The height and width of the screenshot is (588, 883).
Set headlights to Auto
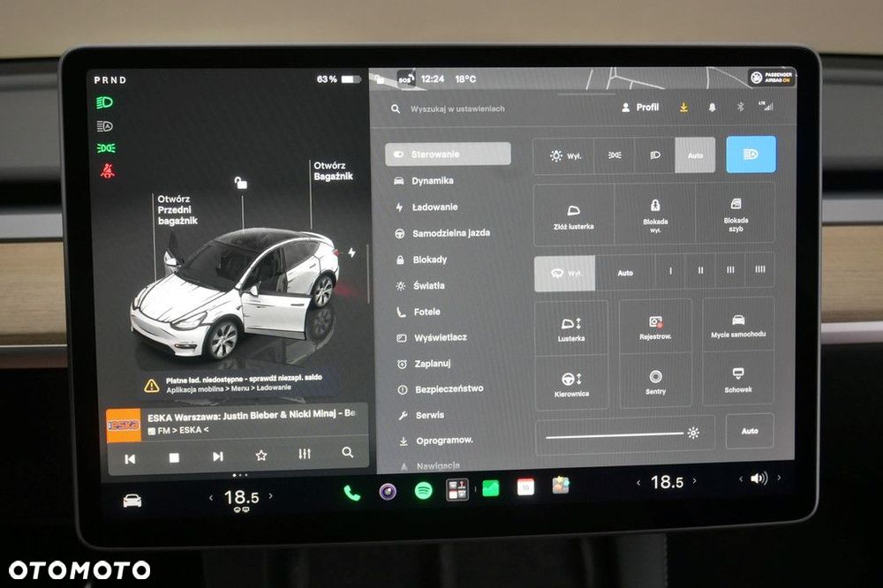point(696,155)
